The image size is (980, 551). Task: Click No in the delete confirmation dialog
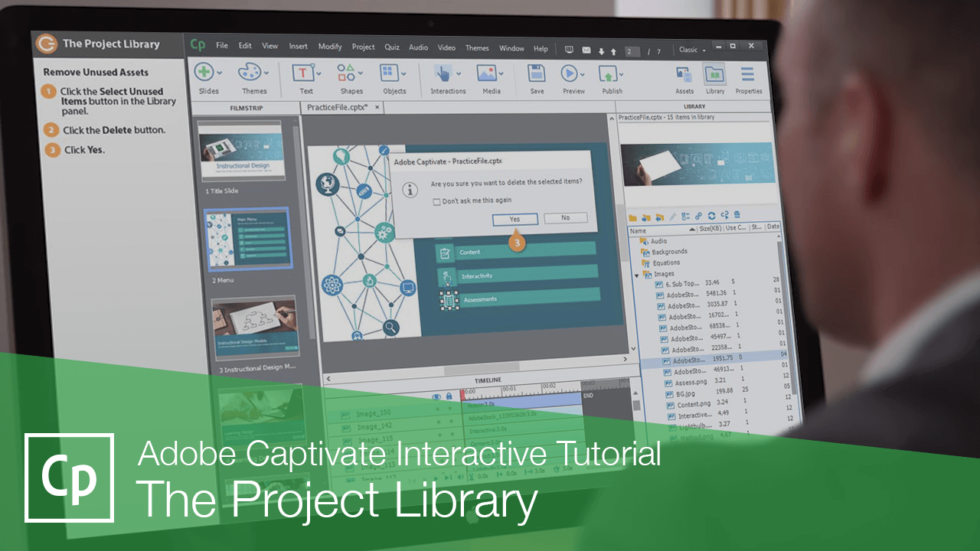[565, 217]
